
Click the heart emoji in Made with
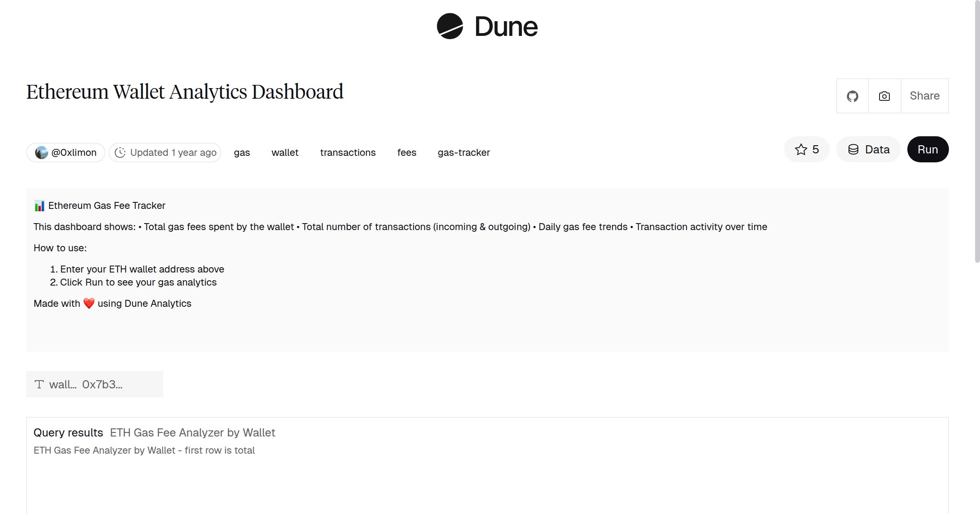pos(88,303)
